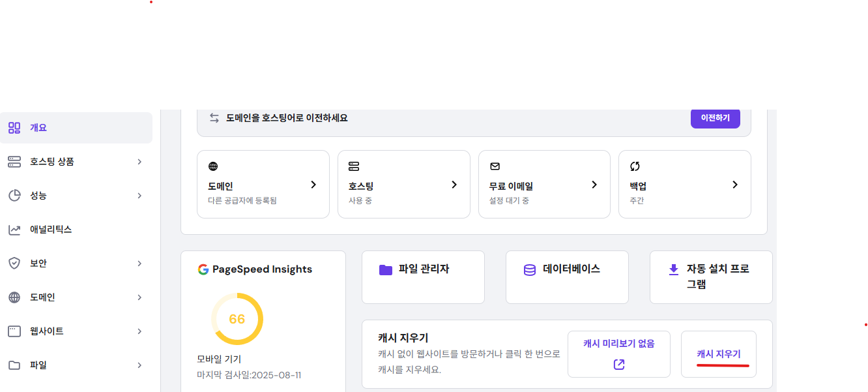Open 웹사이트 in the sidebar
This screenshot has height=392, width=868.
pos(76,331)
